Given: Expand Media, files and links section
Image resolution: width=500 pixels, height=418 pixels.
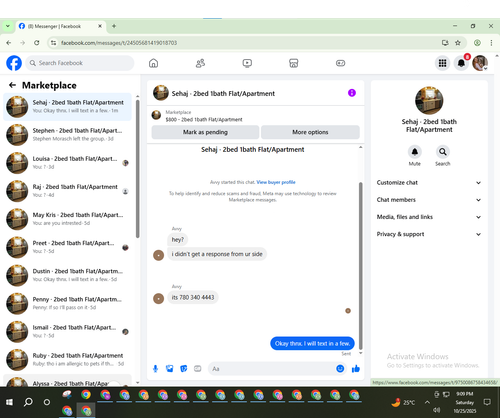Looking at the screenshot, I should [x=429, y=217].
